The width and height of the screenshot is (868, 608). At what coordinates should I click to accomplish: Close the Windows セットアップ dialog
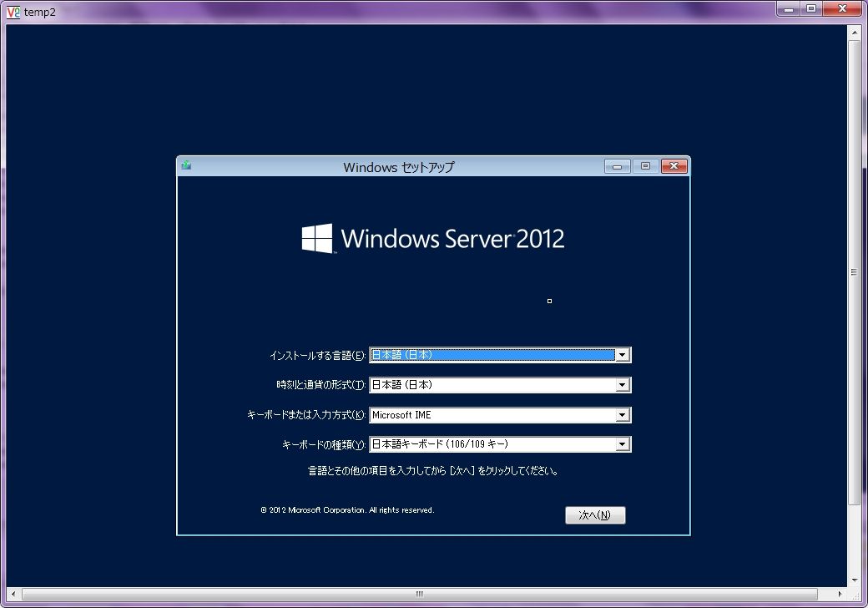point(674,166)
